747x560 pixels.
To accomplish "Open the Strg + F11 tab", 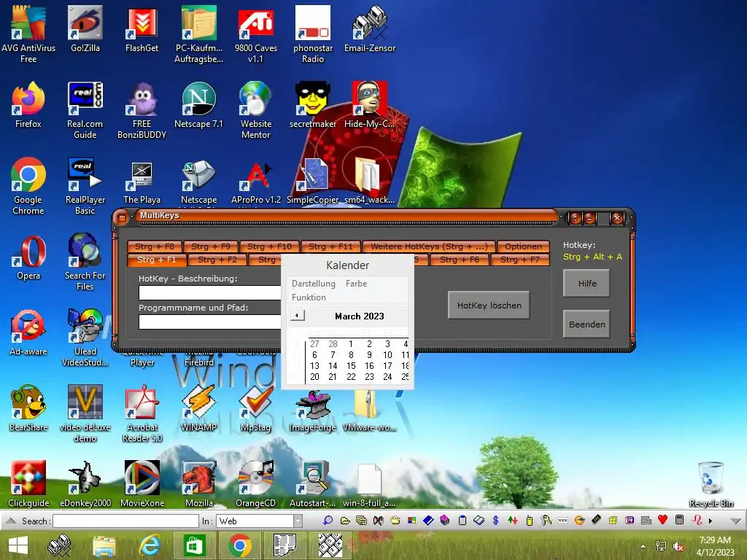I will (x=330, y=246).
